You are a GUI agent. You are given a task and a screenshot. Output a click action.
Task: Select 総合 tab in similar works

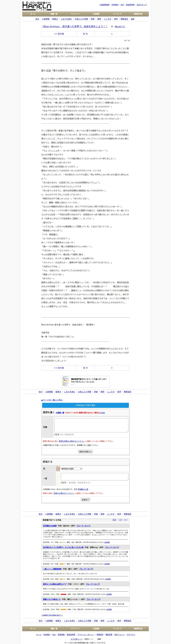(115, 520)
